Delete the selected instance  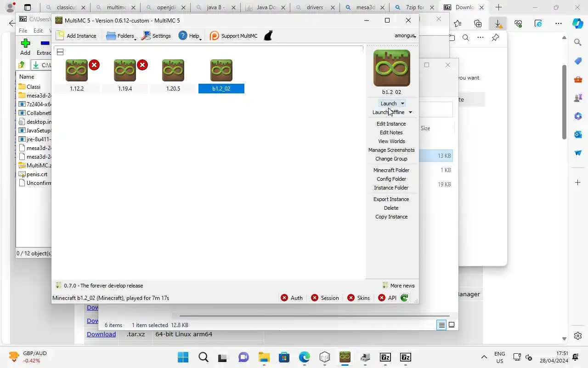391,208
